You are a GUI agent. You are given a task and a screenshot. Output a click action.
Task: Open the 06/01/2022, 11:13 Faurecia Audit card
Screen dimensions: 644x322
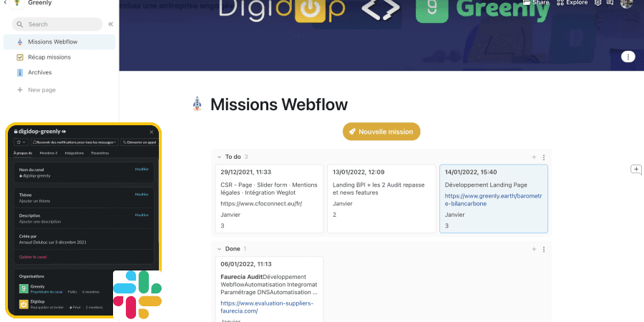pos(270,289)
